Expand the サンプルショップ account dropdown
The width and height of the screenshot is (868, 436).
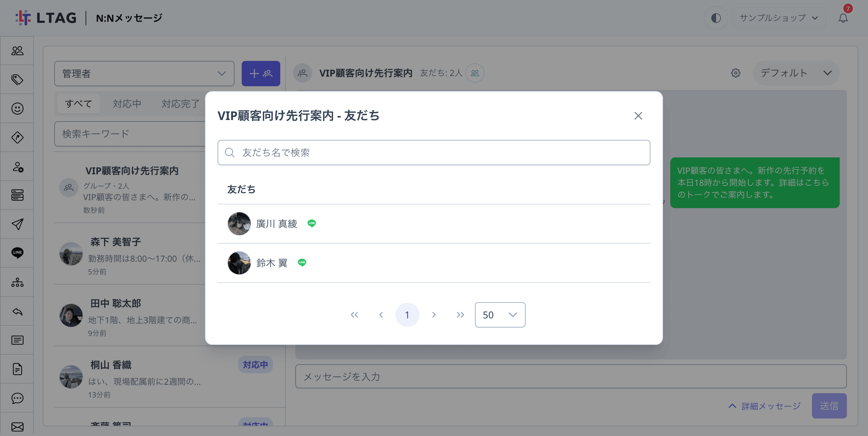(779, 18)
